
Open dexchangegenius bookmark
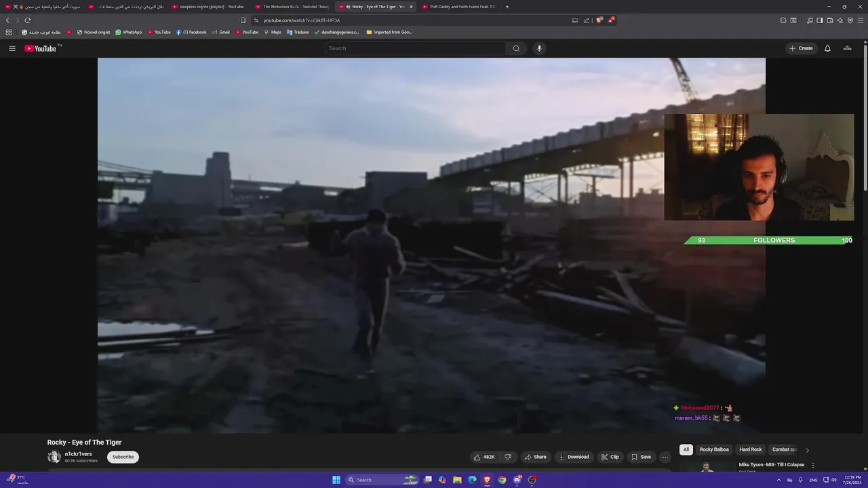[x=337, y=32]
